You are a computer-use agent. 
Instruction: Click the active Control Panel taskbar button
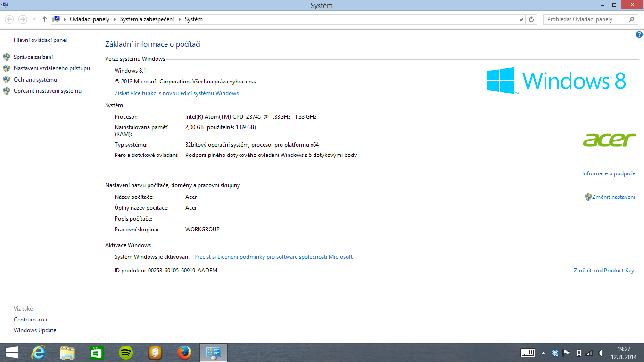click(x=214, y=352)
